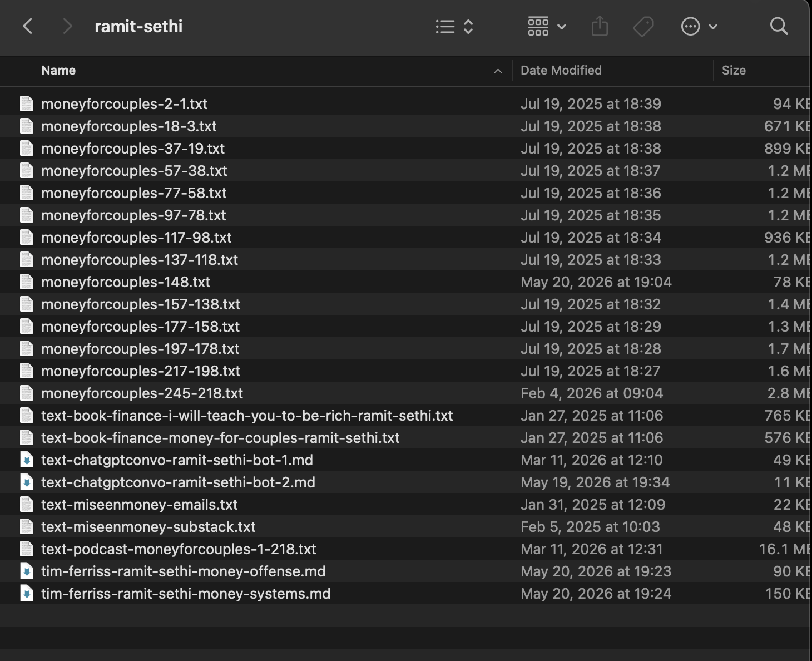Image resolution: width=812 pixels, height=661 pixels.
Task: Click icon of text-podcast-moneyforcouples-1-218.txt
Action: pos(27,549)
